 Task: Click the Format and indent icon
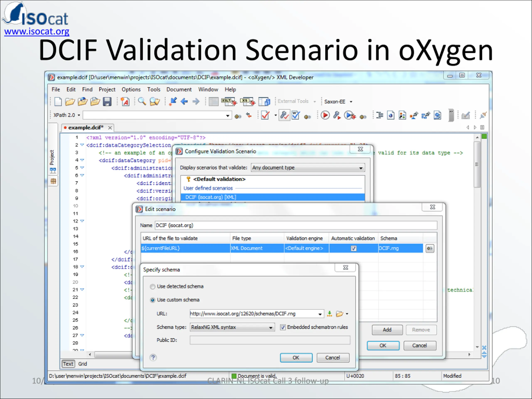379,115
